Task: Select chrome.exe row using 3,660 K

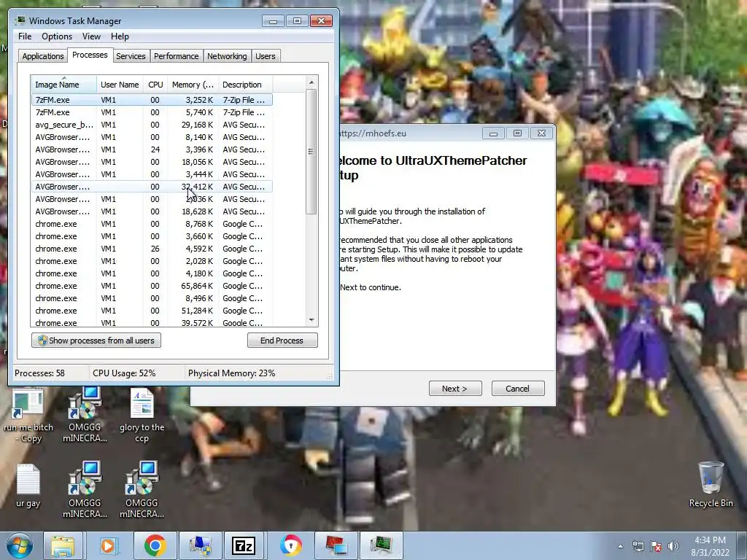Action: click(152, 236)
